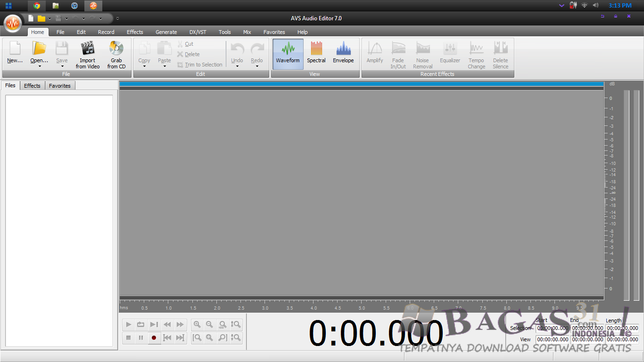Click the zoom to 100 percent icon

point(223,325)
